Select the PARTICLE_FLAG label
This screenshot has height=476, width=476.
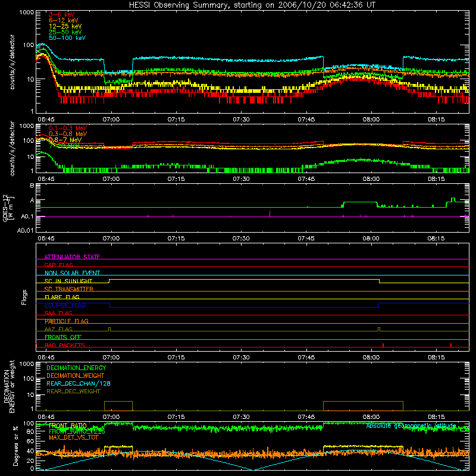(x=67, y=321)
